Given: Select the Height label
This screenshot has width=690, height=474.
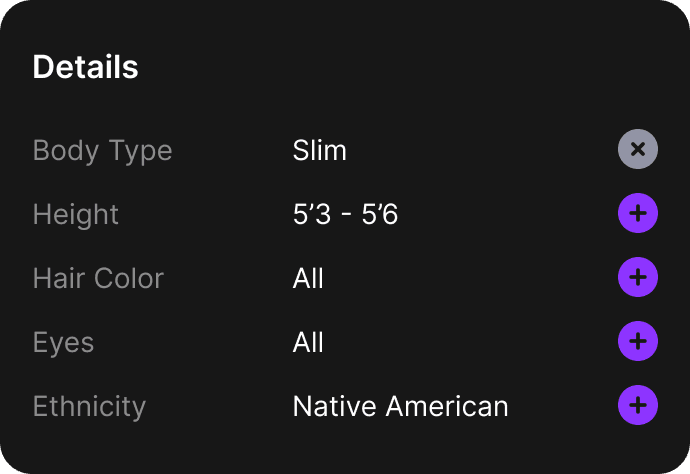Looking at the screenshot, I should click(x=76, y=215).
